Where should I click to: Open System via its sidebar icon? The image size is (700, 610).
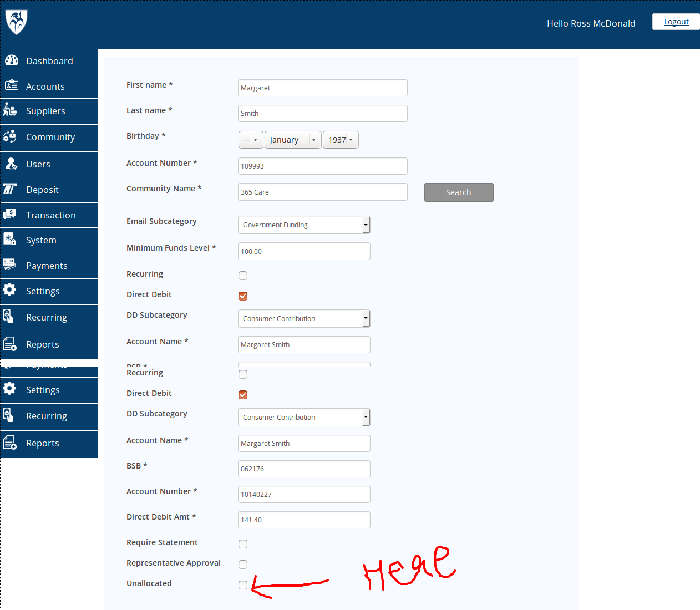pyautogui.click(x=10, y=240)
